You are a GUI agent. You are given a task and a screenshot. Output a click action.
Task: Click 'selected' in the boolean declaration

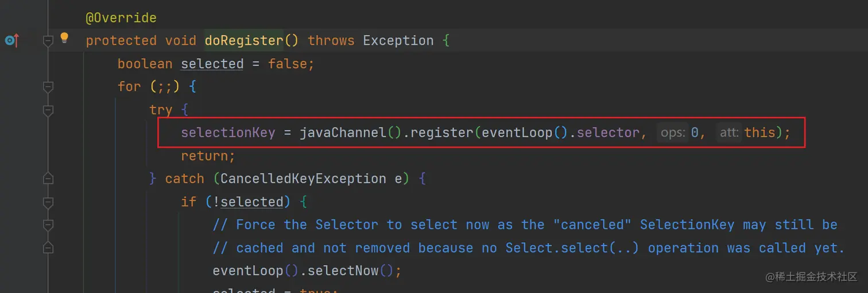tap(212, 64)
